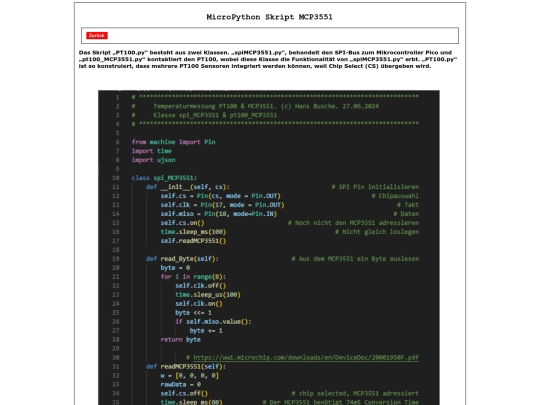The width and height of the screenshot is (540, 405).
Task: Click 'rawData = 0' code line
Action: [x=180, y=384]
